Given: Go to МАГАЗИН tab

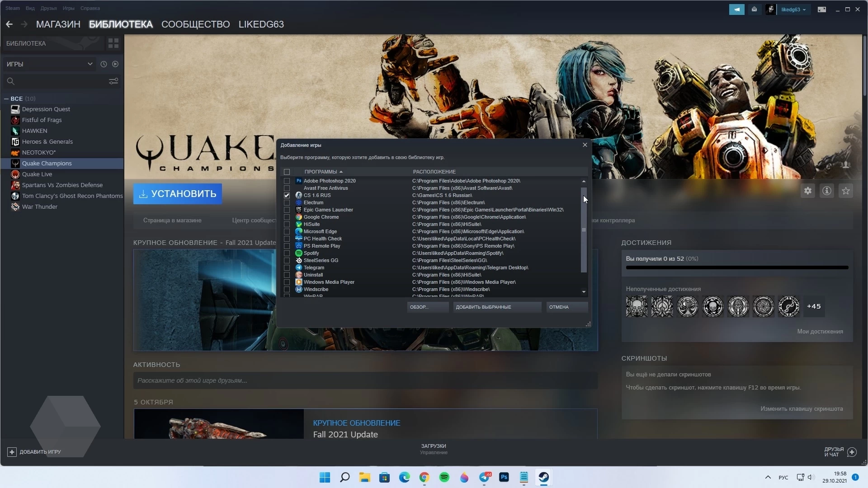Looking at the screenshot, I should [58, 24].
